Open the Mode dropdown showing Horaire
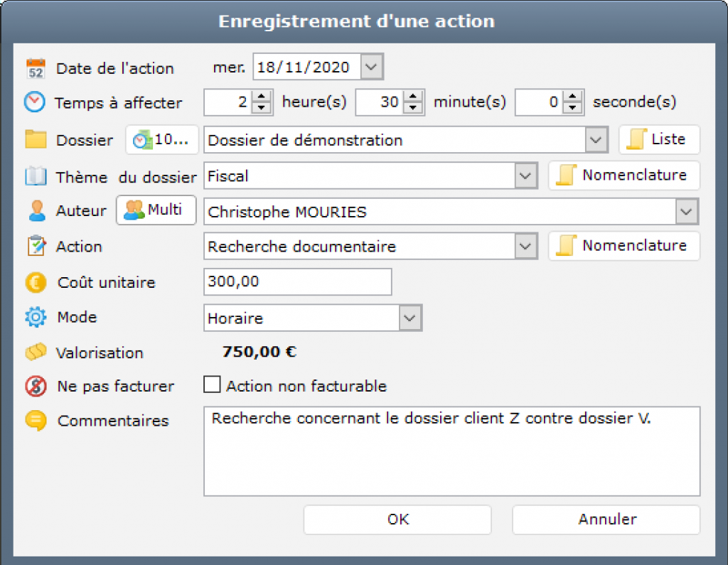This screenshot has width=728, height=565. [x=410, y=318]
